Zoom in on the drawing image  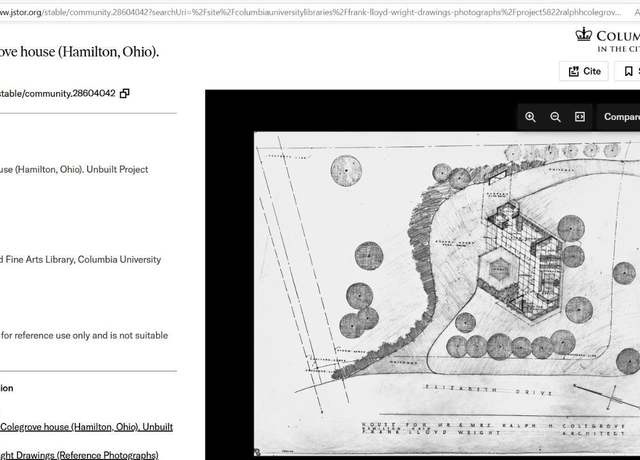tap(530, 117)
